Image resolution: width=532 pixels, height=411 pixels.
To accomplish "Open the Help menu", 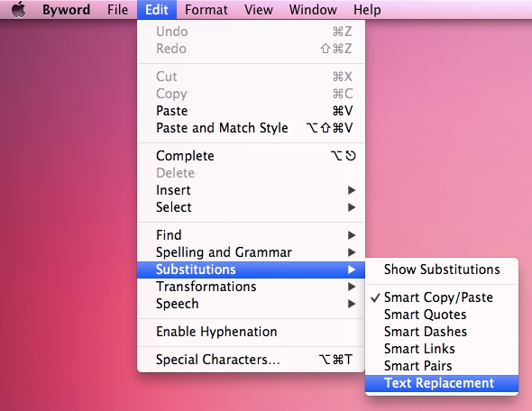I will 367,10.
